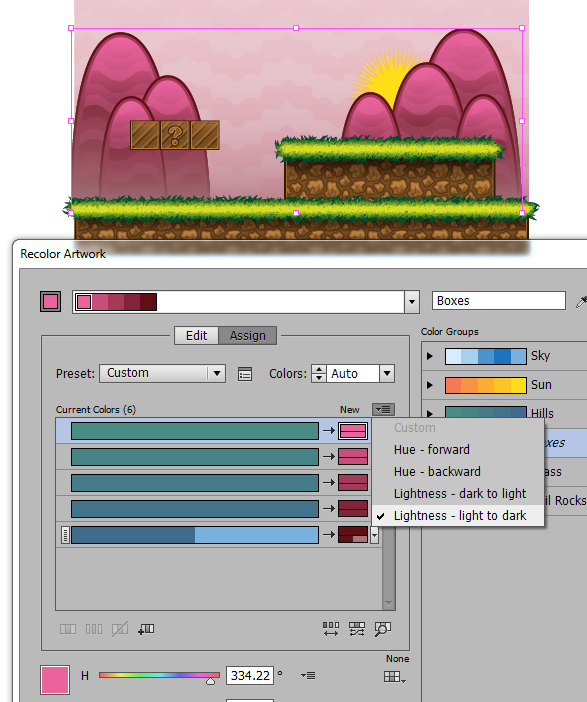The height and width of the screenshot is (702, 587).
Task: Open the Colors Auto dropdown arrow
Action: (x=387, y=373)
